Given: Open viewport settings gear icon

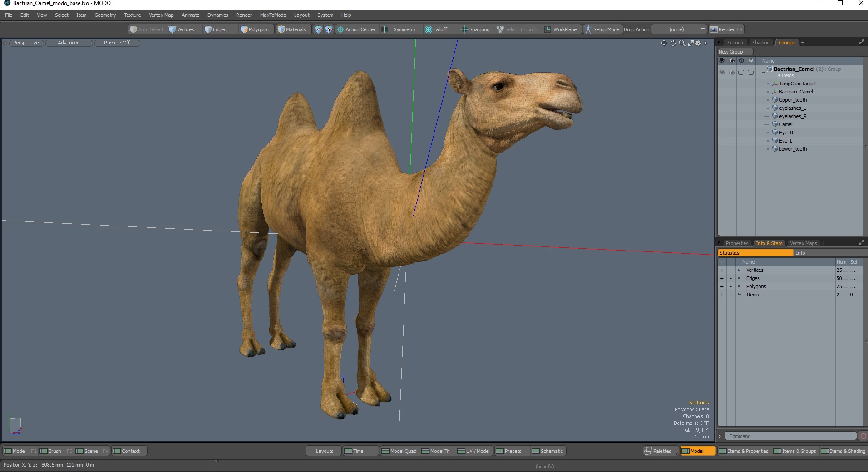Looking at the screenshot, I should point(698,43).
